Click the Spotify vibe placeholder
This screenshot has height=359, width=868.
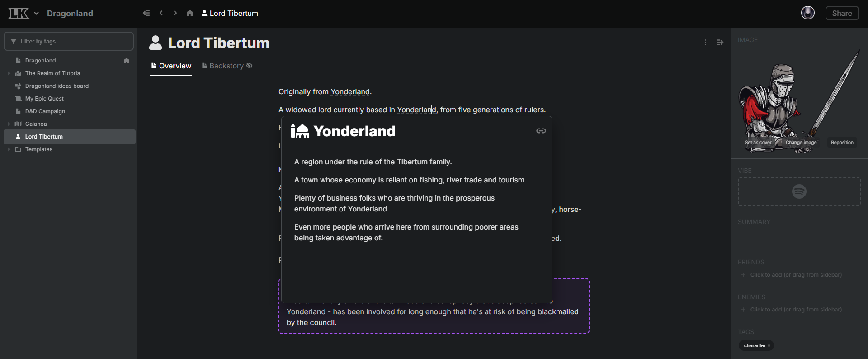click(x=799, y=191)
